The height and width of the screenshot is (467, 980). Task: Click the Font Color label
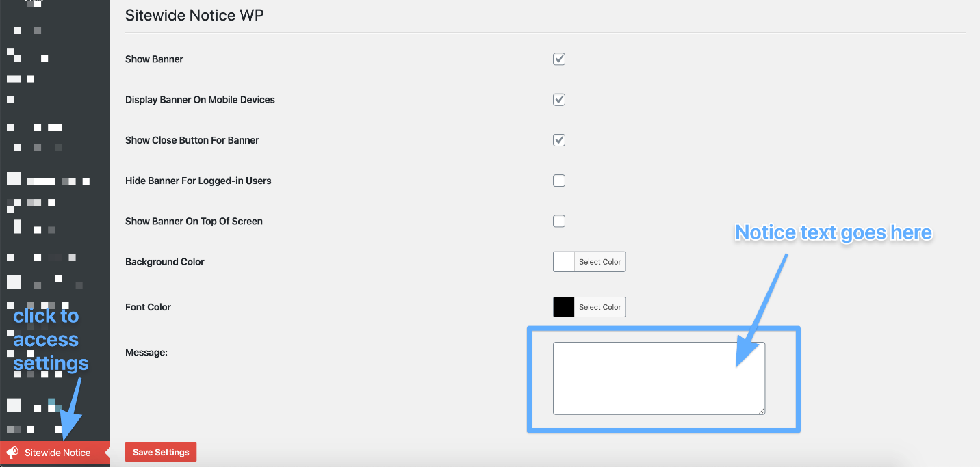pos(148,307)
